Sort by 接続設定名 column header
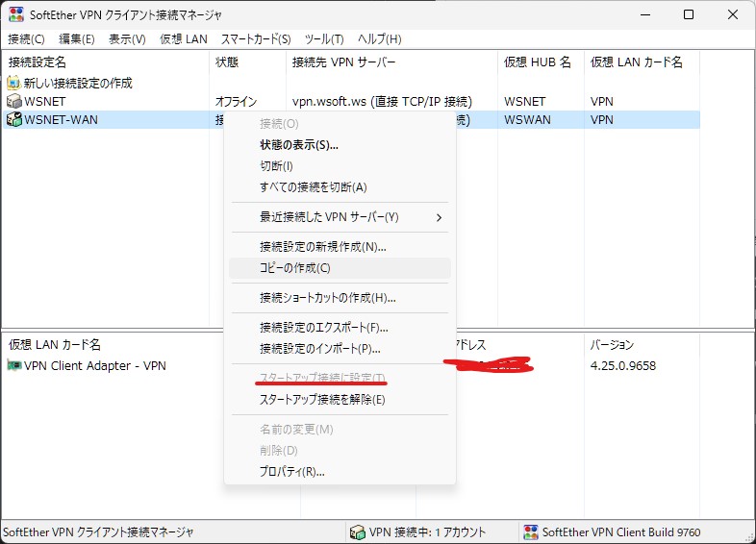756x544 pixels. pos(106,62)
